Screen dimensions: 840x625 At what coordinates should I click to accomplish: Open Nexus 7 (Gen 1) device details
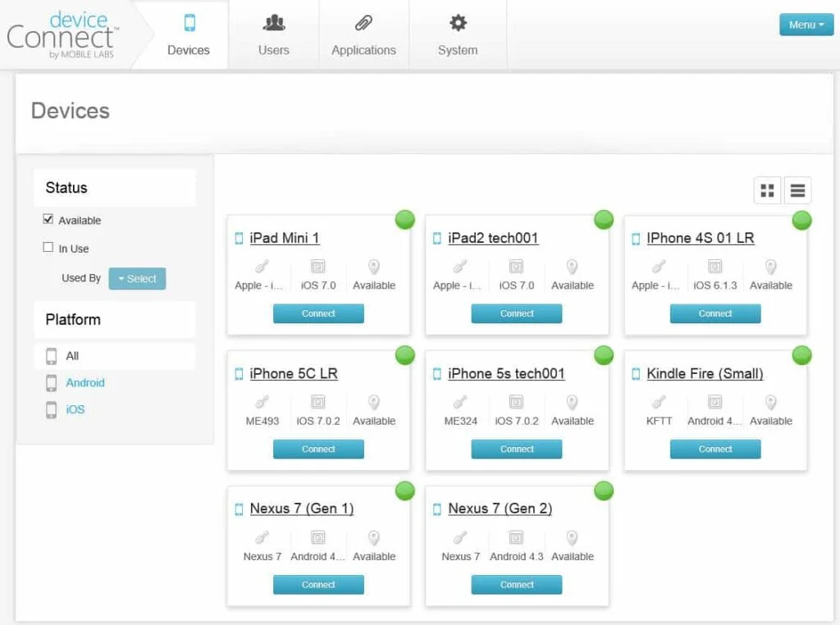pos(302,509)
